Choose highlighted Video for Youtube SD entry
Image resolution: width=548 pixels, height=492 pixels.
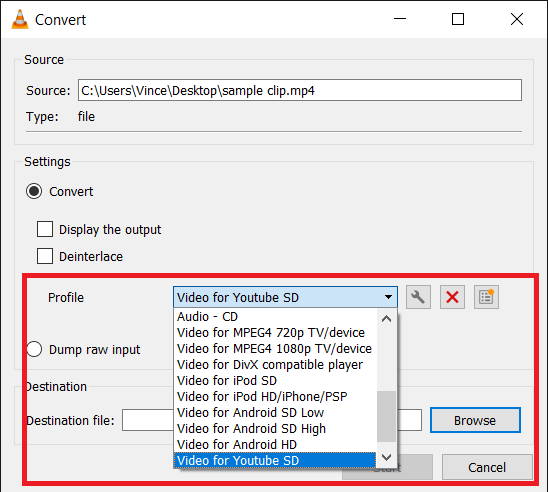click(x=275, y=461)
